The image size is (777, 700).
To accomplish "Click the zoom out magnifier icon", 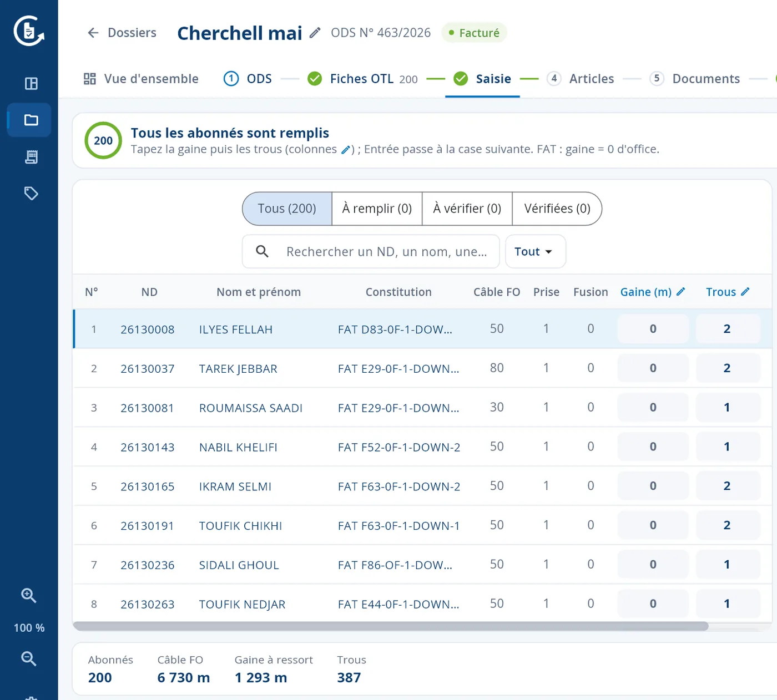I will [x=29, y=659].
